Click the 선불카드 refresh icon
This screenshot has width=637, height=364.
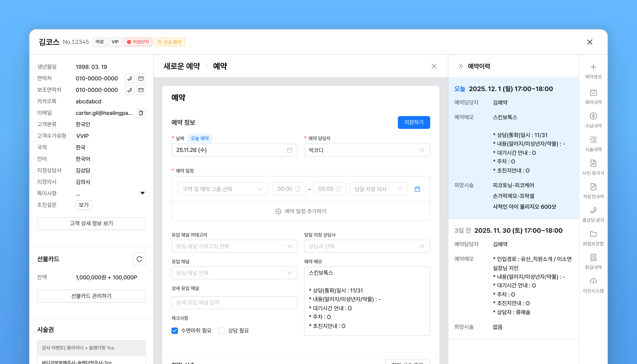[x=139, y=259]
